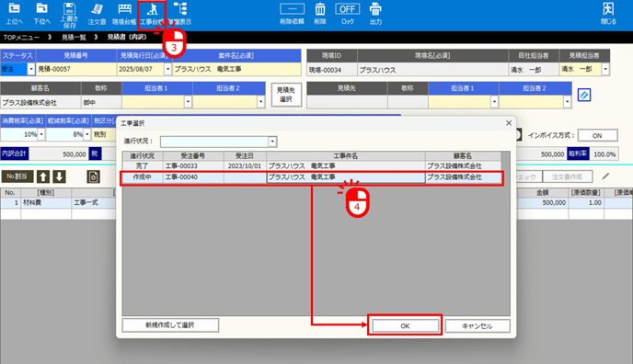Click the 受注番号 column header
The image size is (633, 364).
[x=193, y=155]
